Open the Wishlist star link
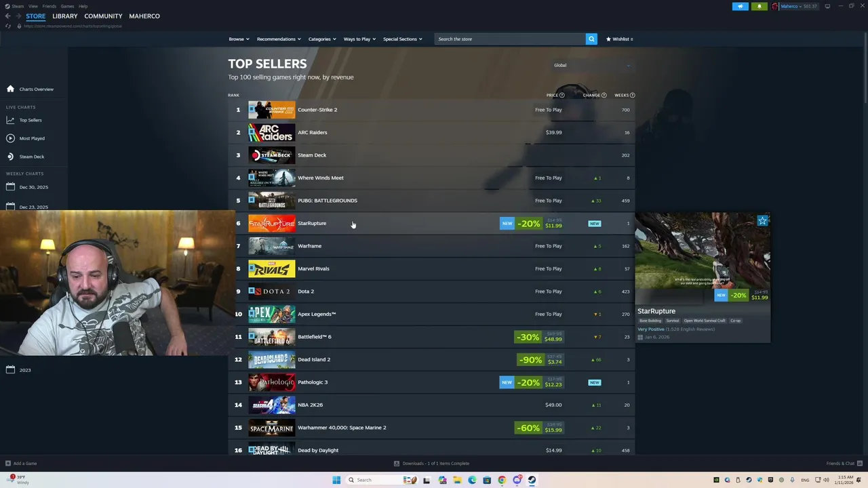 (x=619, y=39)
